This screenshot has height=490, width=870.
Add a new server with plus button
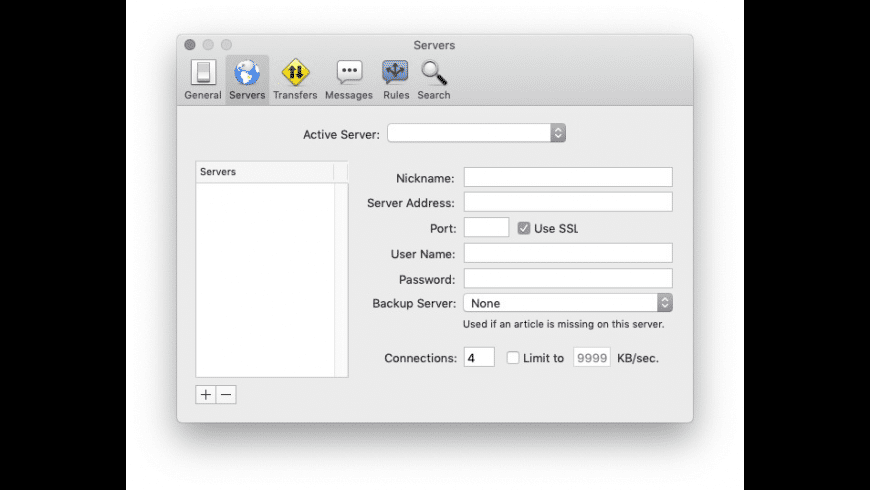tap(206, 395)
